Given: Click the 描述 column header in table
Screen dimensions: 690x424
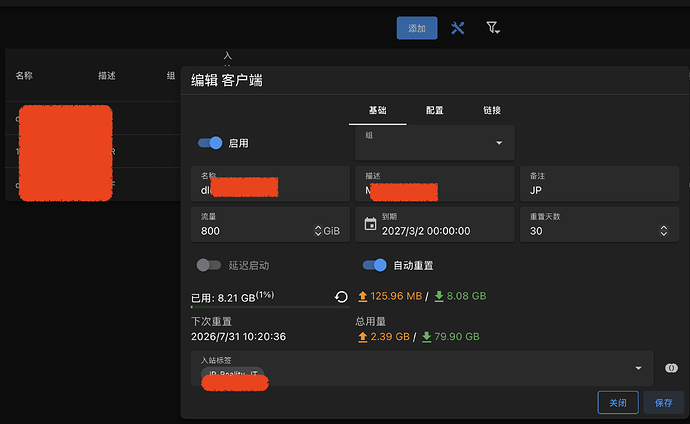Looking at the screenshot, I should [106, 76].
